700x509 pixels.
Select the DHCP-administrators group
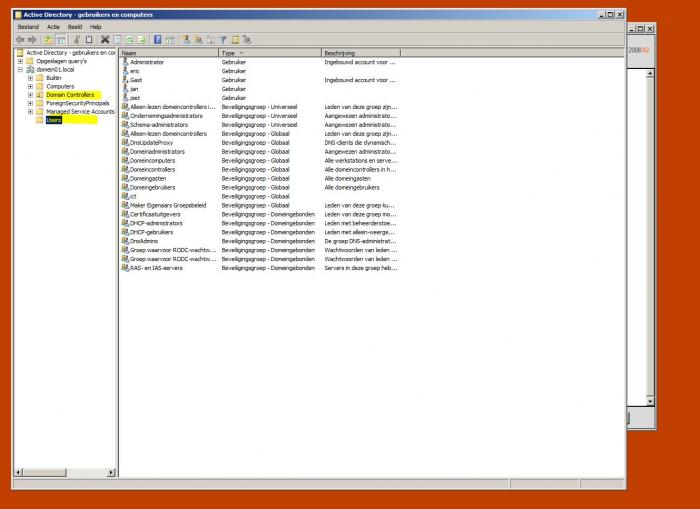click(259, 223)
